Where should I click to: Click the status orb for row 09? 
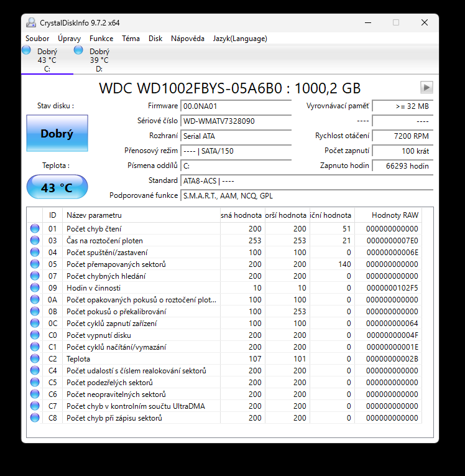(35, 287)
